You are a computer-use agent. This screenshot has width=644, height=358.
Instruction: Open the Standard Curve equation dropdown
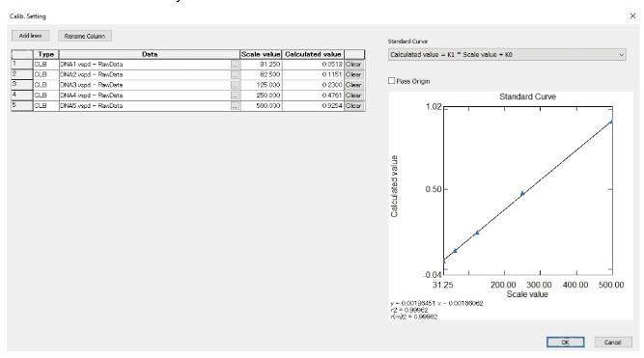[507, 55]
